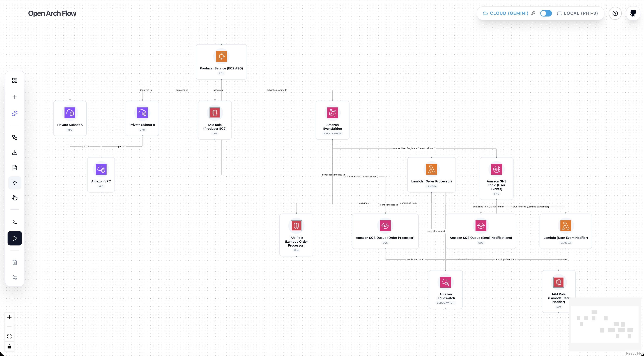This screenshot has height=356, width=644.
Task: Activate the hand pan tool
Action: (x=15, y=198)
